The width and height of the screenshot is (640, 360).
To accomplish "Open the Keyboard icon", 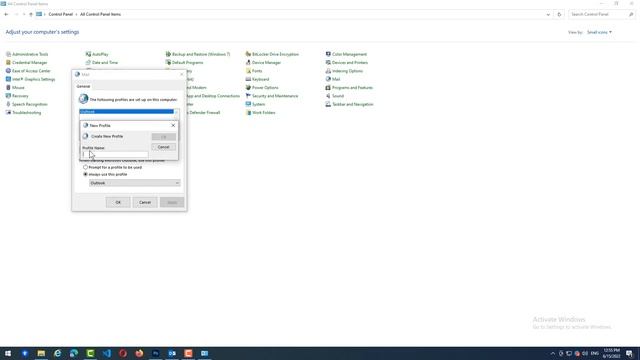I will (x=248, y=79).
